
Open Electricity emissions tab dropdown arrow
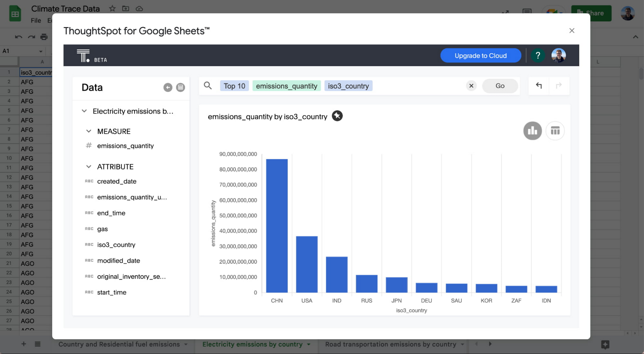point(309,344)
